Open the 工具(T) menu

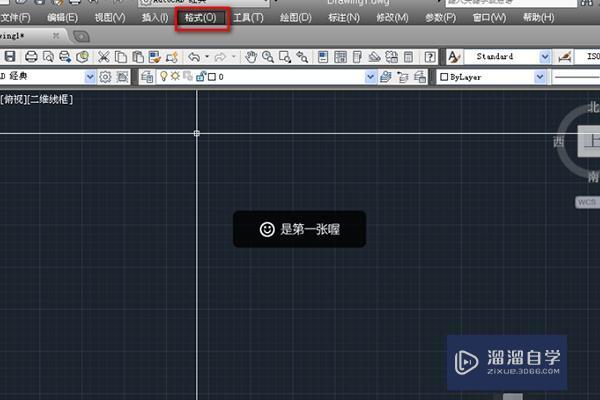point(248,18)
